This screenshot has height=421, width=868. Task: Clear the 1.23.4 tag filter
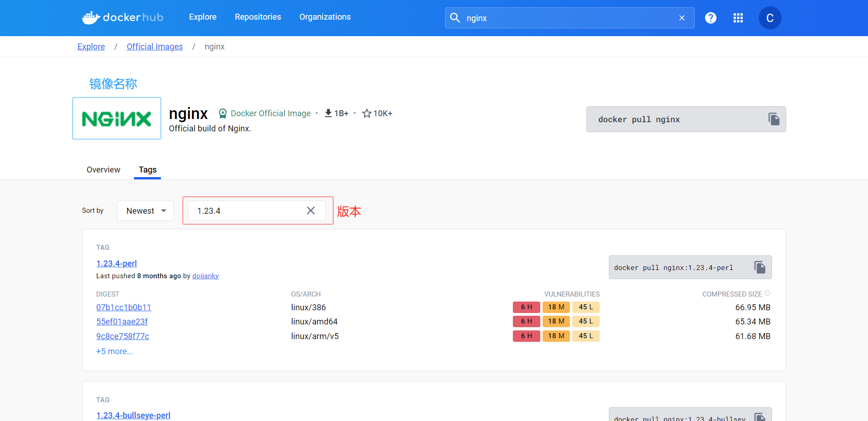[311, 210]
